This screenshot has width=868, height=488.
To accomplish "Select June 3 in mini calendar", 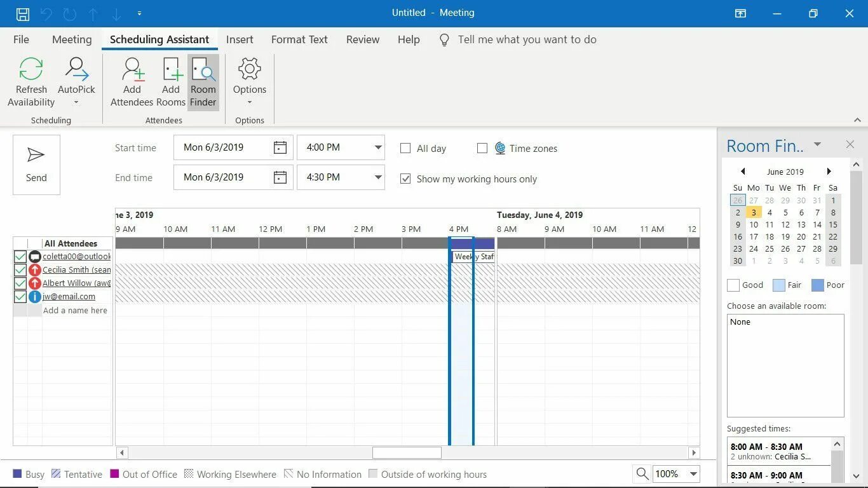I will coord(754,212).
